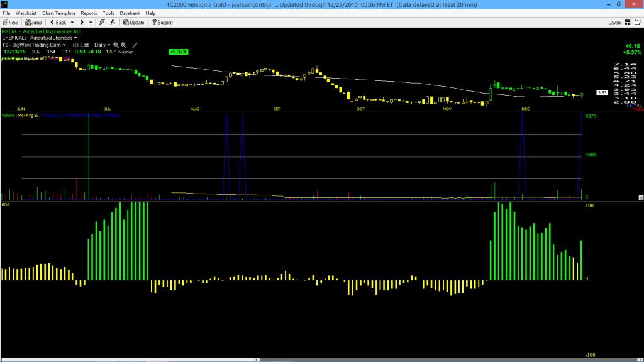Screen dimensions: 644x362
Task: Open the Reports menu
Action: click(x=89, y=13)
